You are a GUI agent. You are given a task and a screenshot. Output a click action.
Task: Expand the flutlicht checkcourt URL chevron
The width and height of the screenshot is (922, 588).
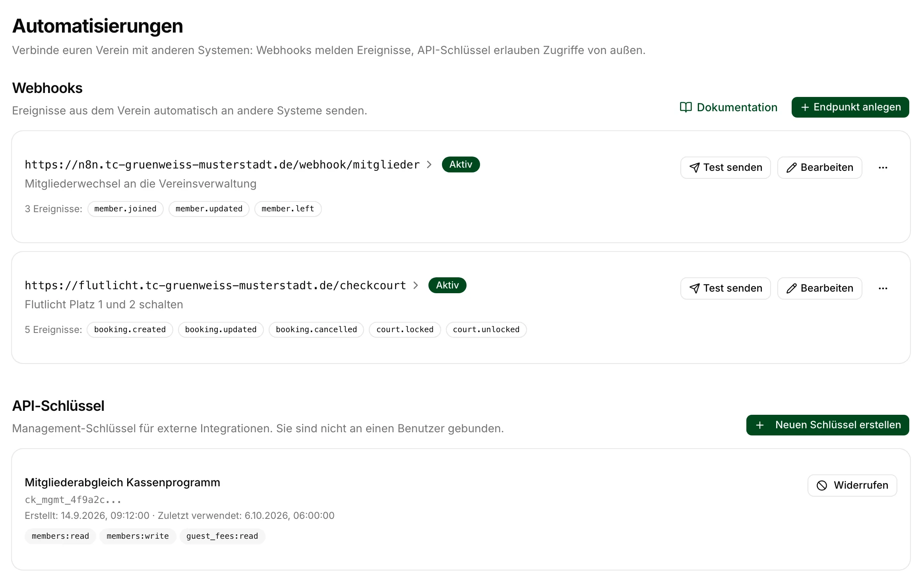[x=416, y=285]
